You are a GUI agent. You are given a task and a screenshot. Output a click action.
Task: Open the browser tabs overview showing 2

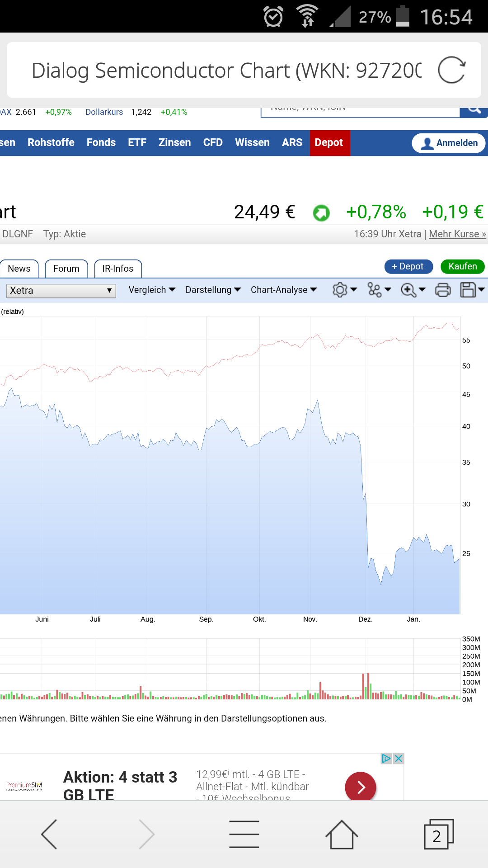pos(439,834)
